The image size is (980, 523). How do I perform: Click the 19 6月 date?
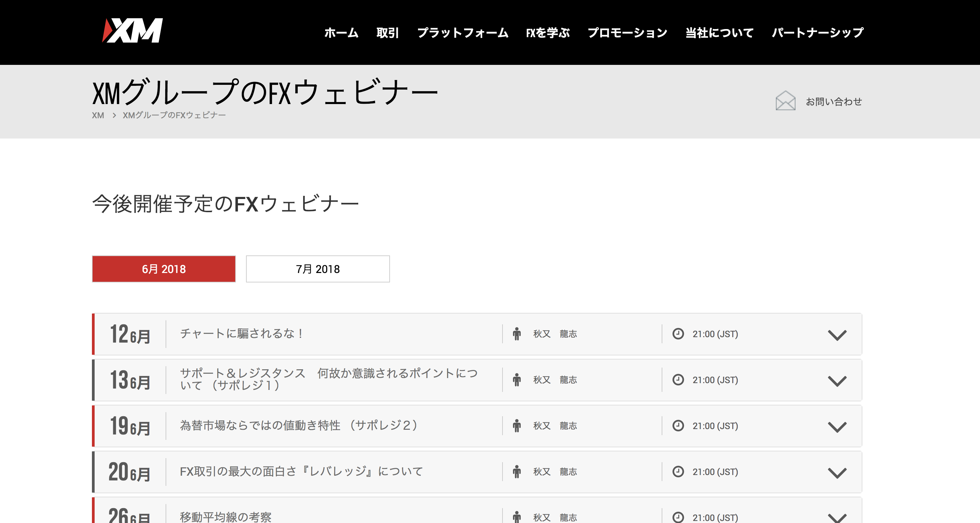(130, 426)
